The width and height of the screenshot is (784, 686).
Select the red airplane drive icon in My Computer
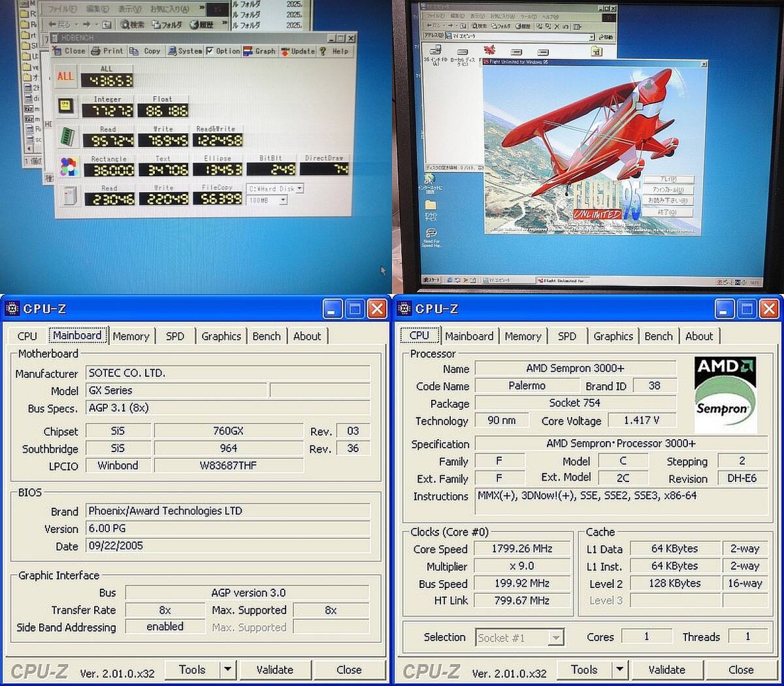pyautogui.click(x=489, y=50)
